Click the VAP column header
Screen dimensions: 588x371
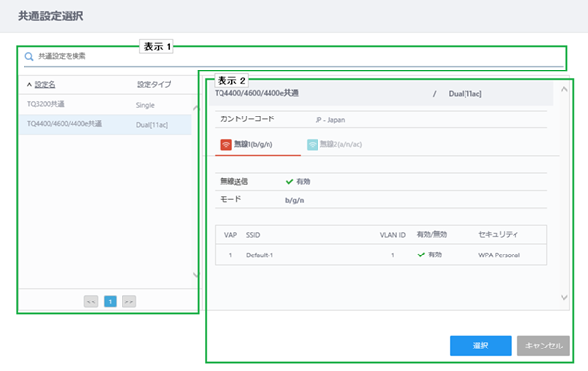pos(230,235)
